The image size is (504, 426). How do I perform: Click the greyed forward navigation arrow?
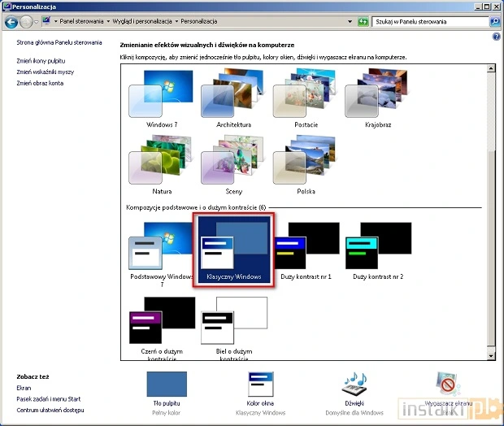(26, 22)
